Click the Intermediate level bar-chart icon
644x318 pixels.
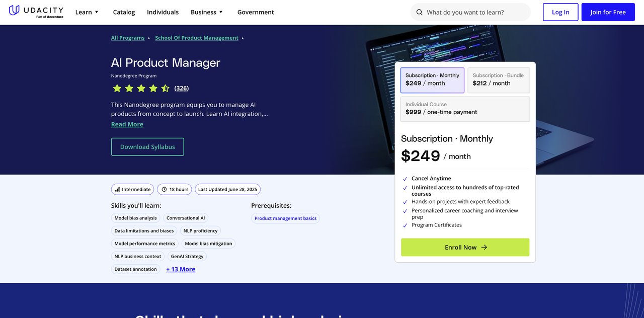pyautogui.click(x=117, y=190)
